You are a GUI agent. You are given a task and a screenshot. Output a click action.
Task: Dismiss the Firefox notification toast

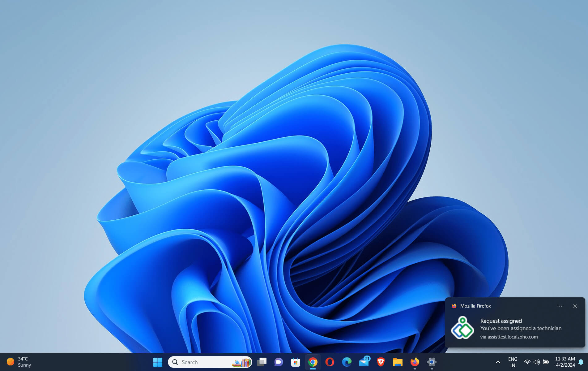coord(575,306)
